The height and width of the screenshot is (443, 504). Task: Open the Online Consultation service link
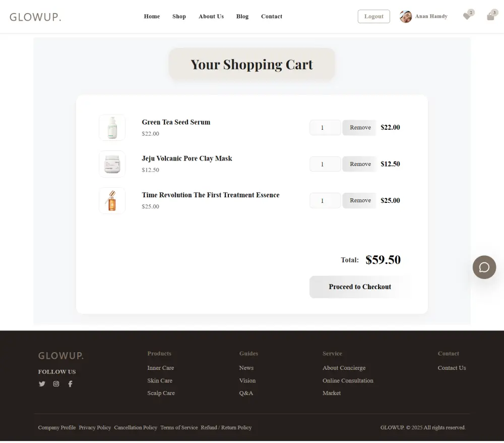click(x=348, y=380)
